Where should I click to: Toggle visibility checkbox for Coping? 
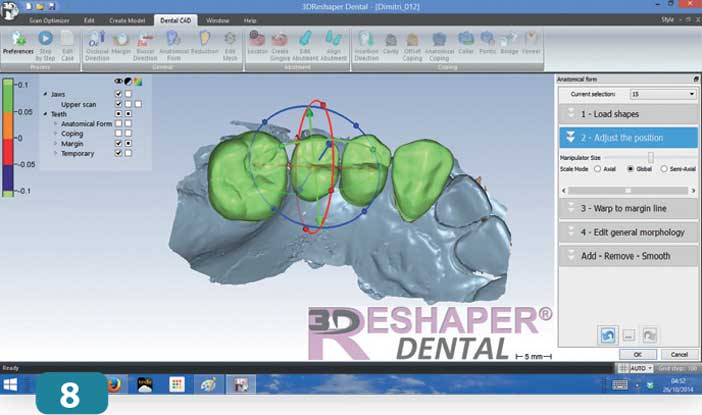[118, 133]
